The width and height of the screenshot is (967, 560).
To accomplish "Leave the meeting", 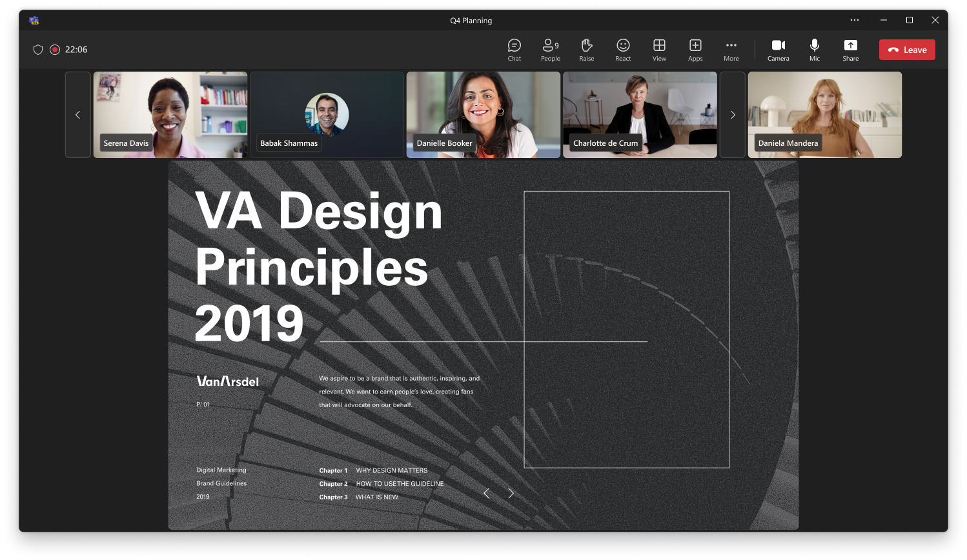I will (x=907, y=50).
